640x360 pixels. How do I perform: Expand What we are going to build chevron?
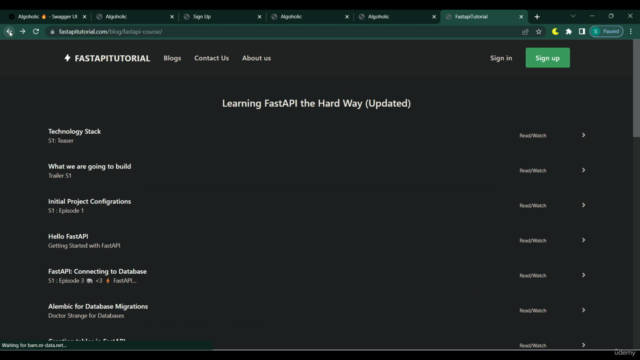[x=583, y=170]
